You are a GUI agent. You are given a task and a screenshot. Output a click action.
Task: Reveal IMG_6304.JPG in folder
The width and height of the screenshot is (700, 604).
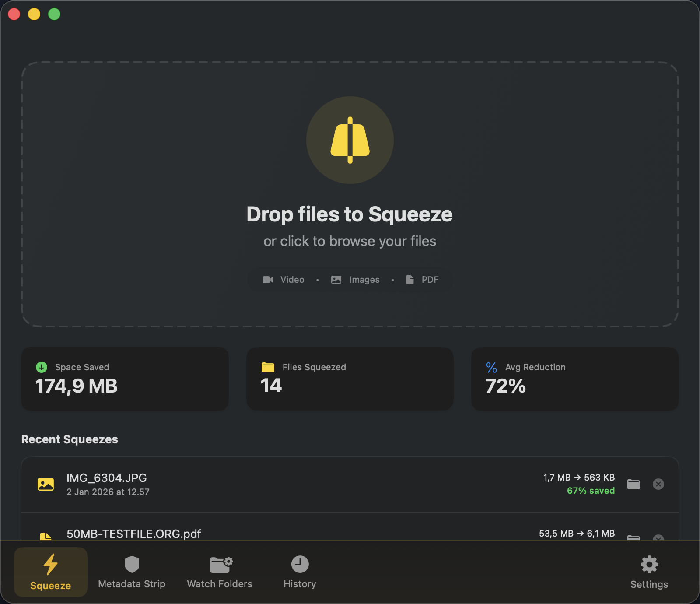pyautogui.click(x=633, y=484)
